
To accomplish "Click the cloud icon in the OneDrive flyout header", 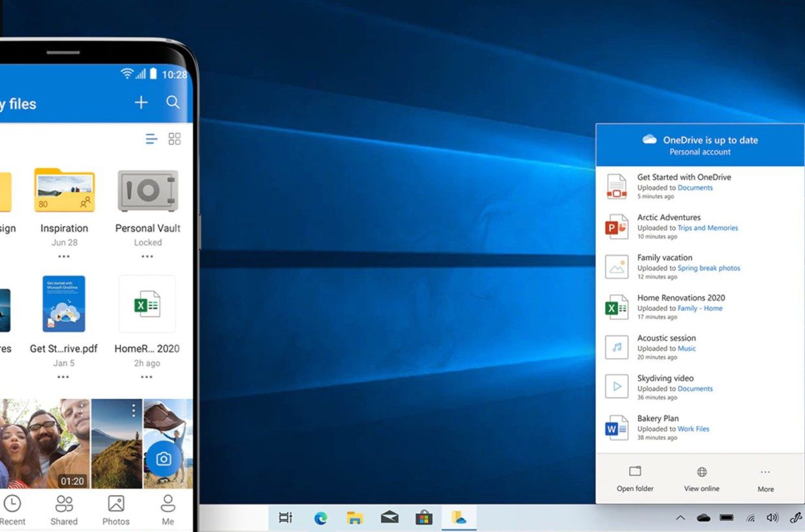I will pyautogui.click(x=649, y=139).
